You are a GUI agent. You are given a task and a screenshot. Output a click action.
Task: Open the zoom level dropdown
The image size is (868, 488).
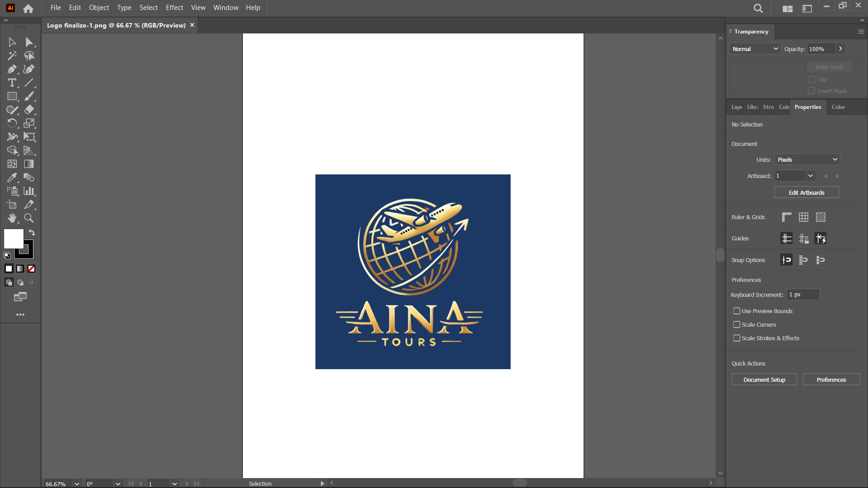(x=77, y=483)
